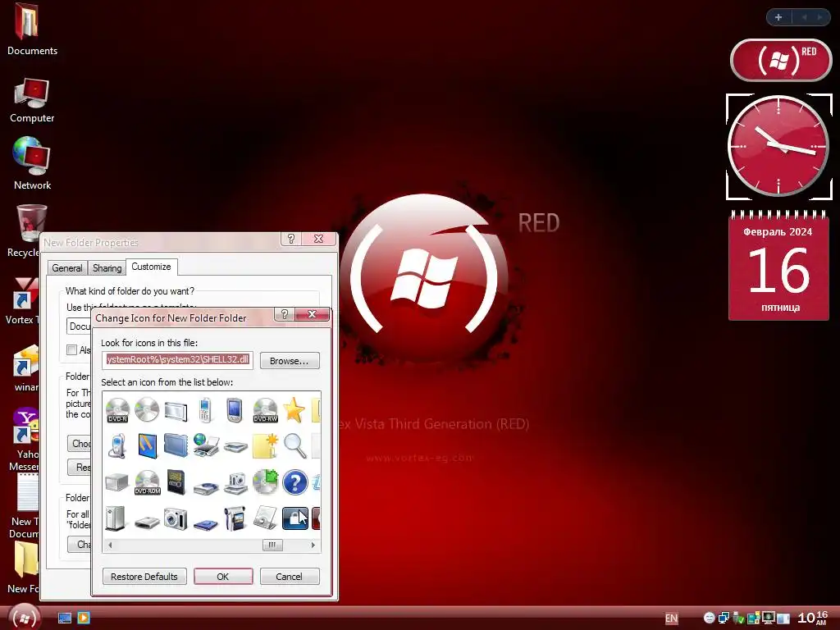Click the red analog clock gadget

778,146
